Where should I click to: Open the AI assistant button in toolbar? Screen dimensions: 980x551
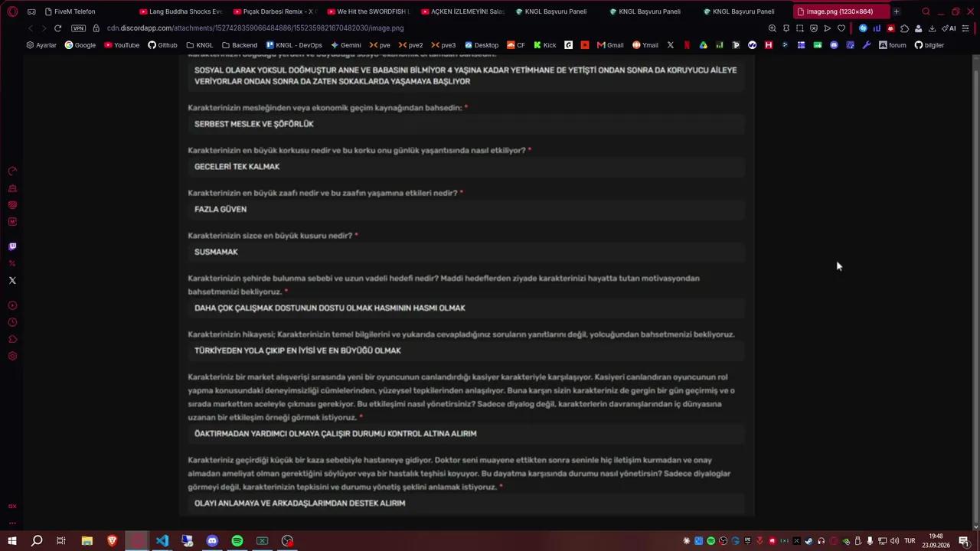[x=949, y=28]
